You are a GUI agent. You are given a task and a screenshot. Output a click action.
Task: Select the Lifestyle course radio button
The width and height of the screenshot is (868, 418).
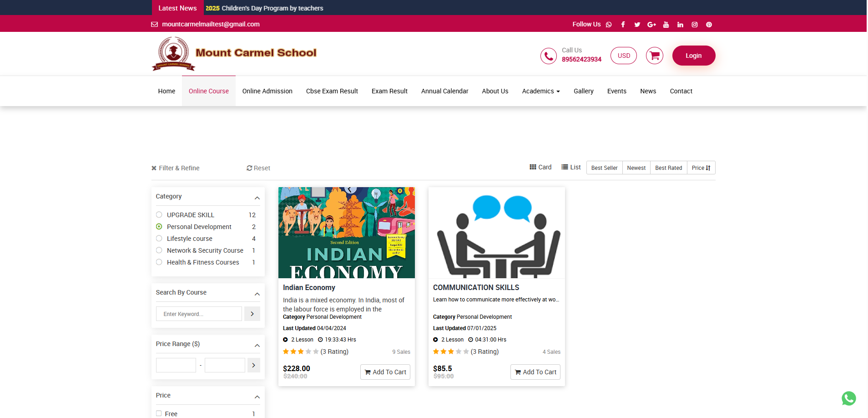(x=159, y=239)
